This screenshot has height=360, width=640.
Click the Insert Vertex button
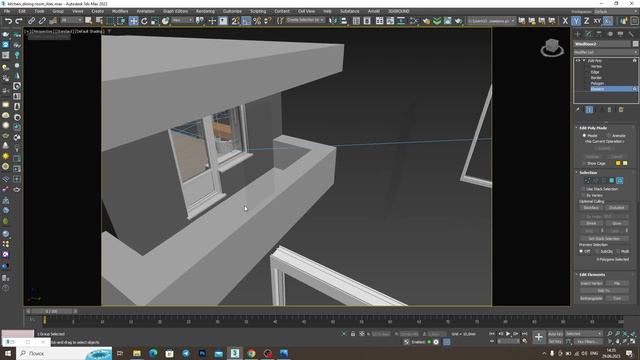click(591, 283)
